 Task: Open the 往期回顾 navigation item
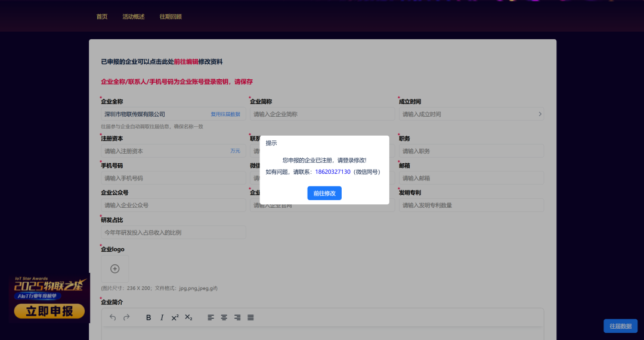pos(171,17)
